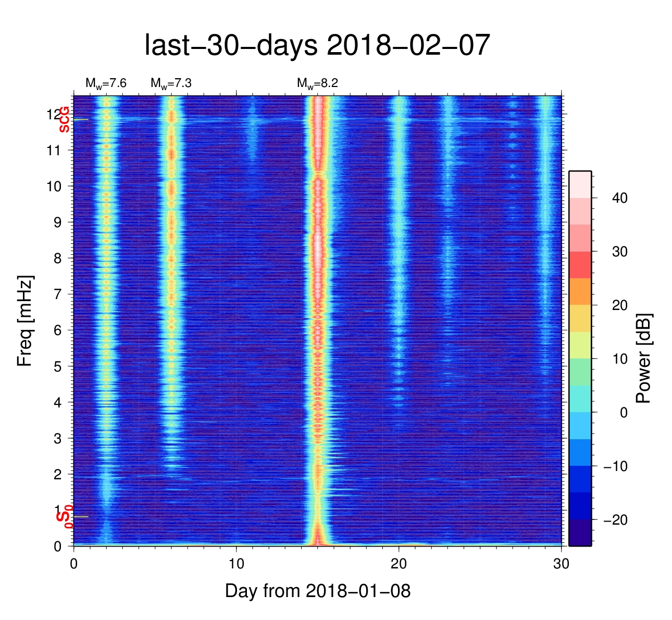Select the darkest purple colorbar segment at bottom
The image size is (672, 620).
[580, 532]
